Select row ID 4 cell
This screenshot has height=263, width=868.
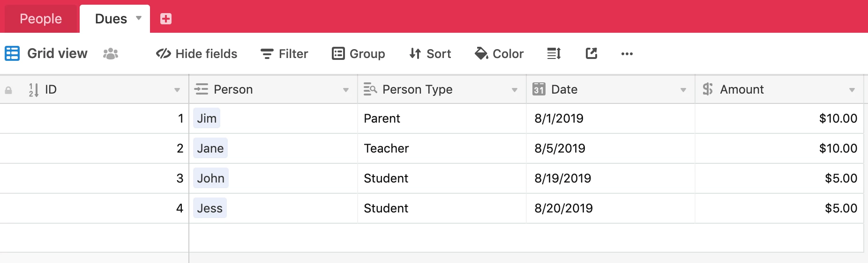pos(94,208)
